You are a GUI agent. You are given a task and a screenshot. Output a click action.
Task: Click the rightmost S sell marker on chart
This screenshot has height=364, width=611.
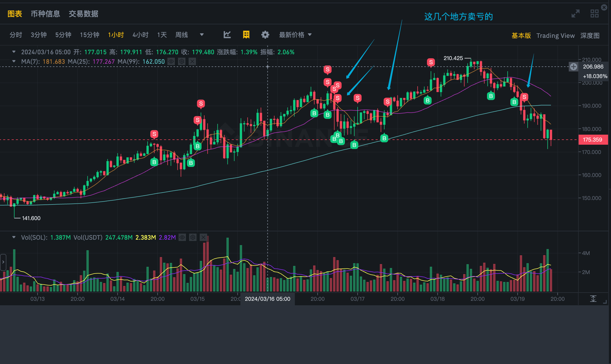pyautogui.click(x=524, y=97)
